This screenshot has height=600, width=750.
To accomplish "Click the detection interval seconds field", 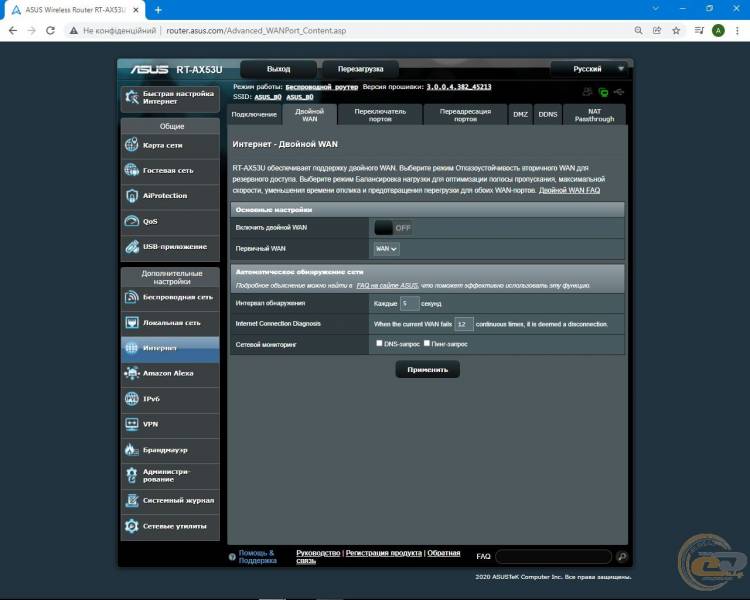I will click(409, 303).
